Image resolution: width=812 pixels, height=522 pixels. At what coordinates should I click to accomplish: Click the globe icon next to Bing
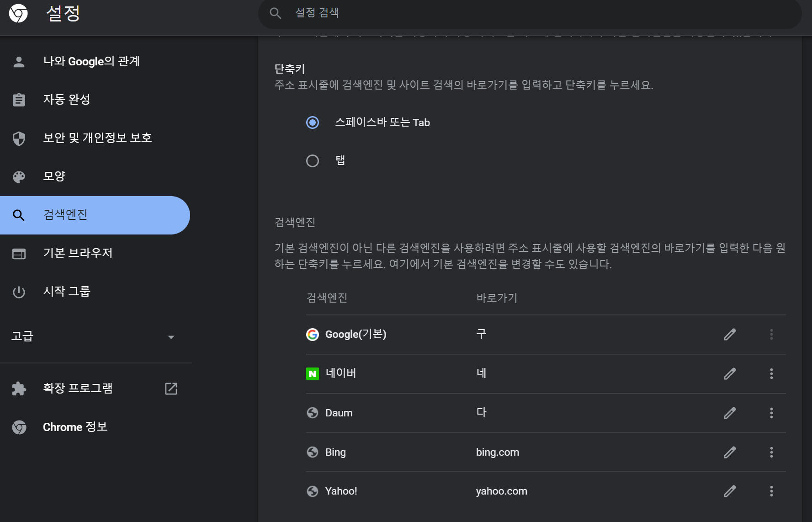(313, 452)
